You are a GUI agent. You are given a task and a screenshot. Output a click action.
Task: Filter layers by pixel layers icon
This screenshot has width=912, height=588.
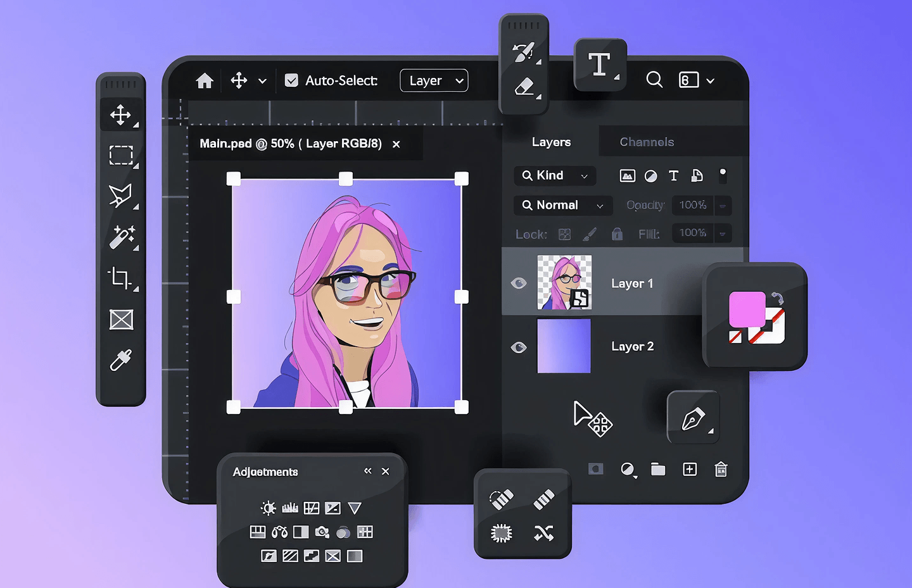pyautogui.click(x=627, y=176)
